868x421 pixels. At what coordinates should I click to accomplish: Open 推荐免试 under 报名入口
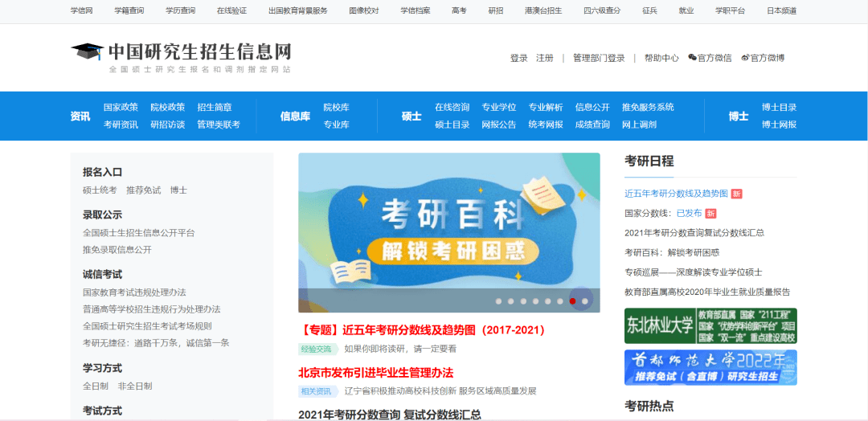[x=143, y=190]
